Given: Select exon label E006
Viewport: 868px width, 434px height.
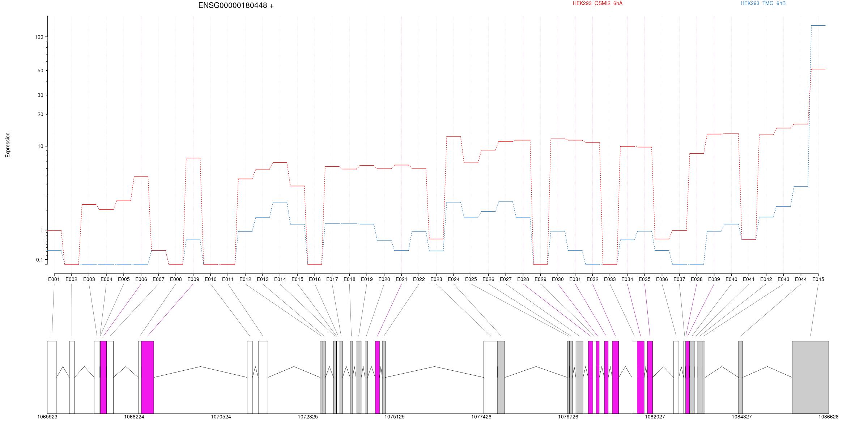Looking at the screenshot, I should coord(141,279).
